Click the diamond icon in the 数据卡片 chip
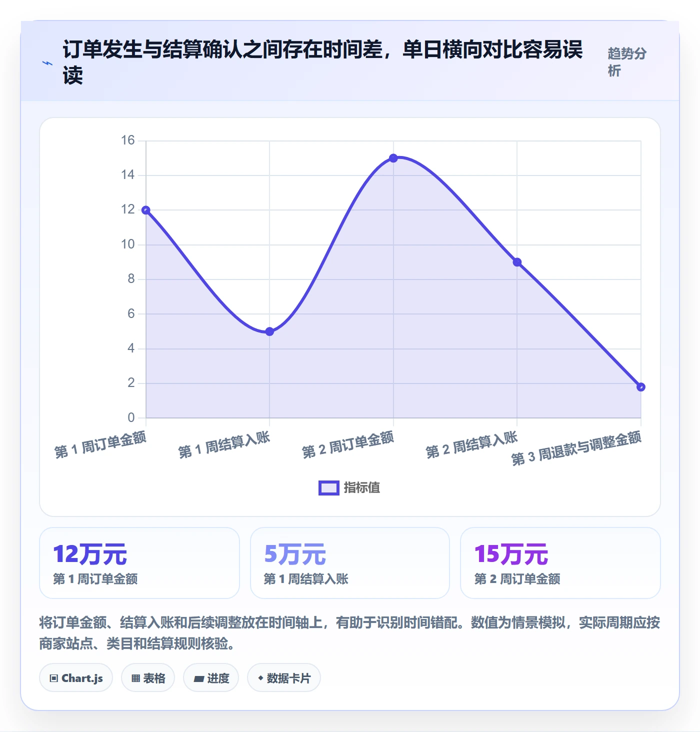The image size is (700, 732). 260,678
